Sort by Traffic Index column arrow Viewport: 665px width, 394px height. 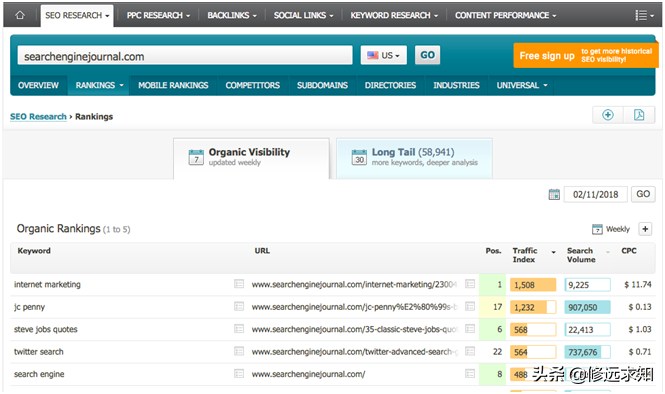(x=553, y=252)
